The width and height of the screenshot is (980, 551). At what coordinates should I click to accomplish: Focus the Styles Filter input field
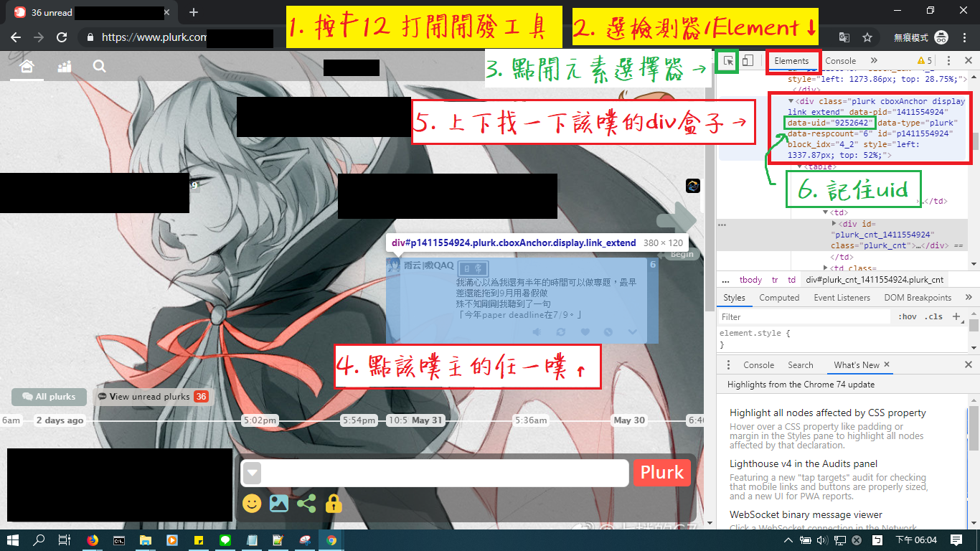tap(804, 316)
